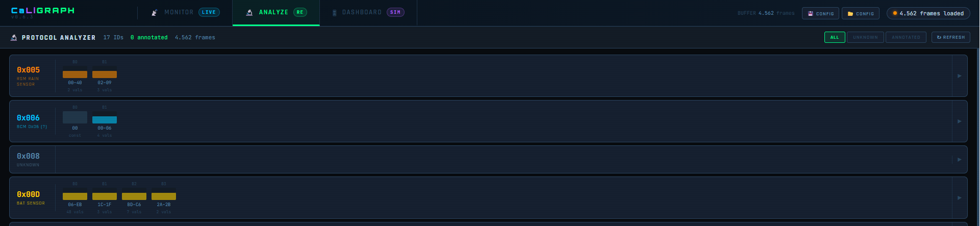Click the Dashboard tab's device icon
This screenshot has height=226, width=980.
click(334, 12)
